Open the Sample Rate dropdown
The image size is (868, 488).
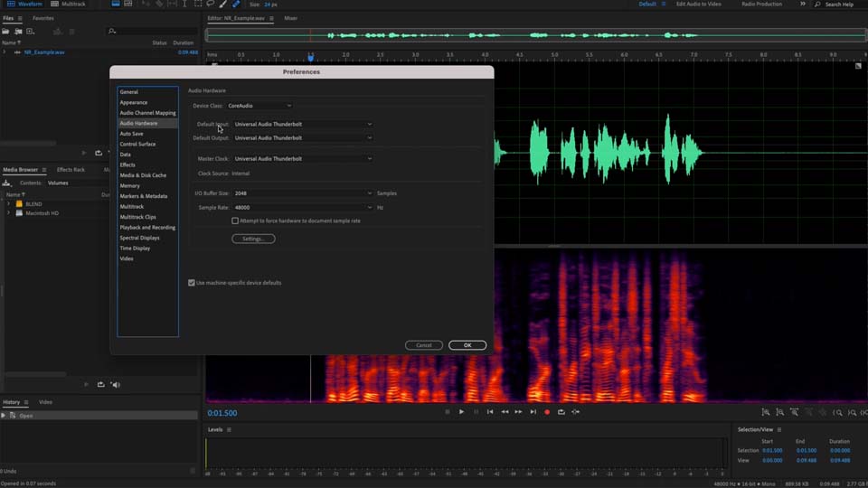tap(303, 208)
